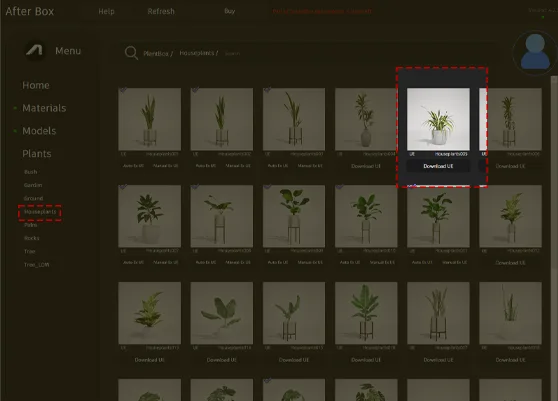Open the Models section
The width and height of the screenshot is (558, 401).
click(39, 131)
